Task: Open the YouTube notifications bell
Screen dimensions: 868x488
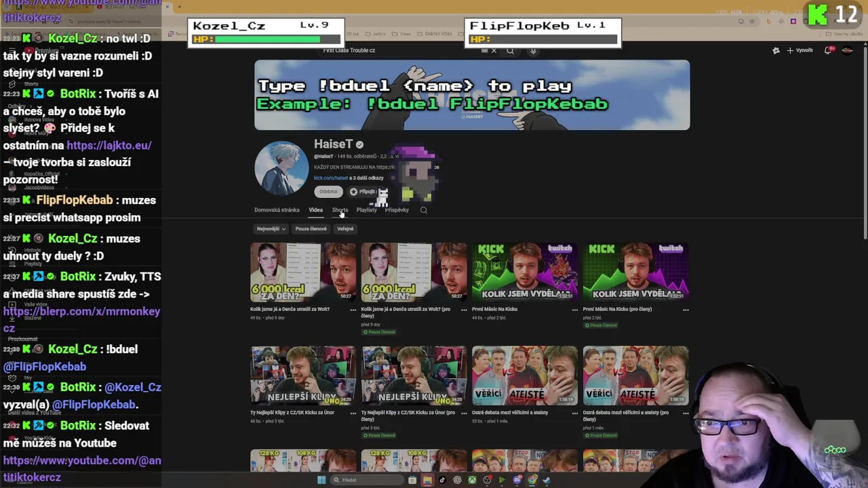Action: point(829,50)
